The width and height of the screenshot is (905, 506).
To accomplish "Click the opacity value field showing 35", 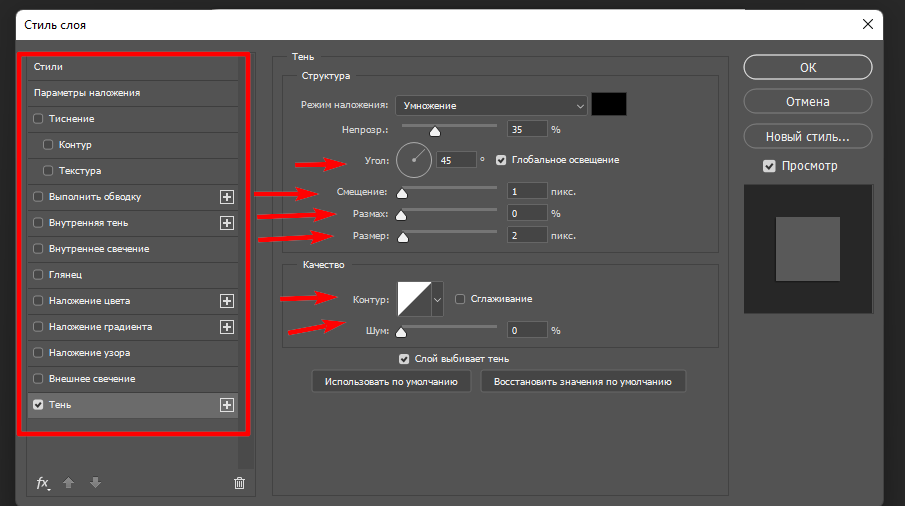I will pos(527,129).
